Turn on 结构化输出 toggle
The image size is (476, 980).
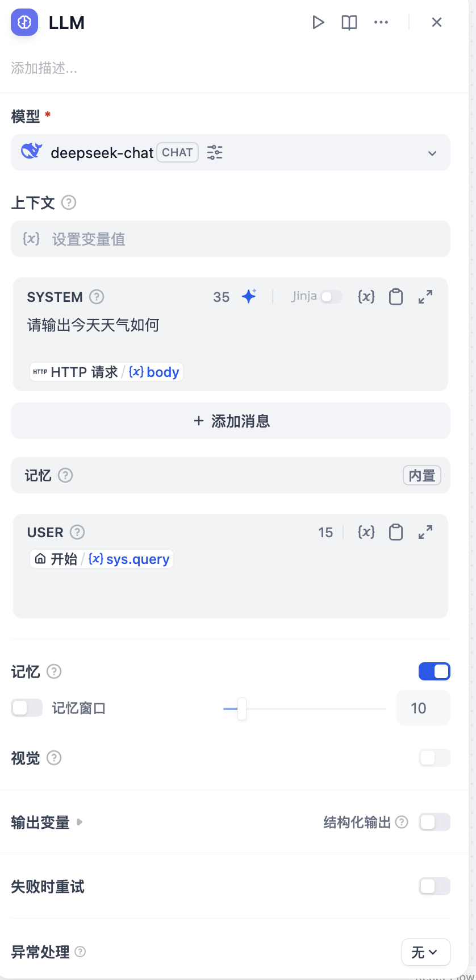[x=435, y=822]
